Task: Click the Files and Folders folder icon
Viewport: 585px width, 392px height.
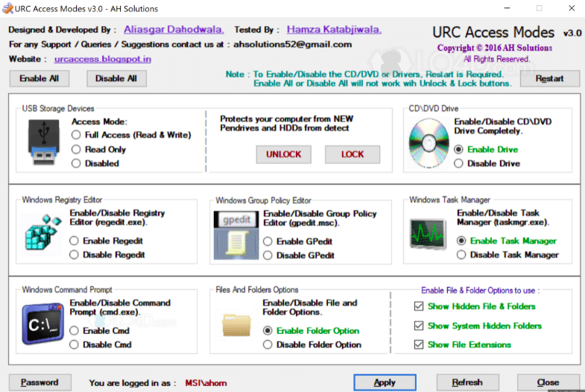Action: point(236,325)
